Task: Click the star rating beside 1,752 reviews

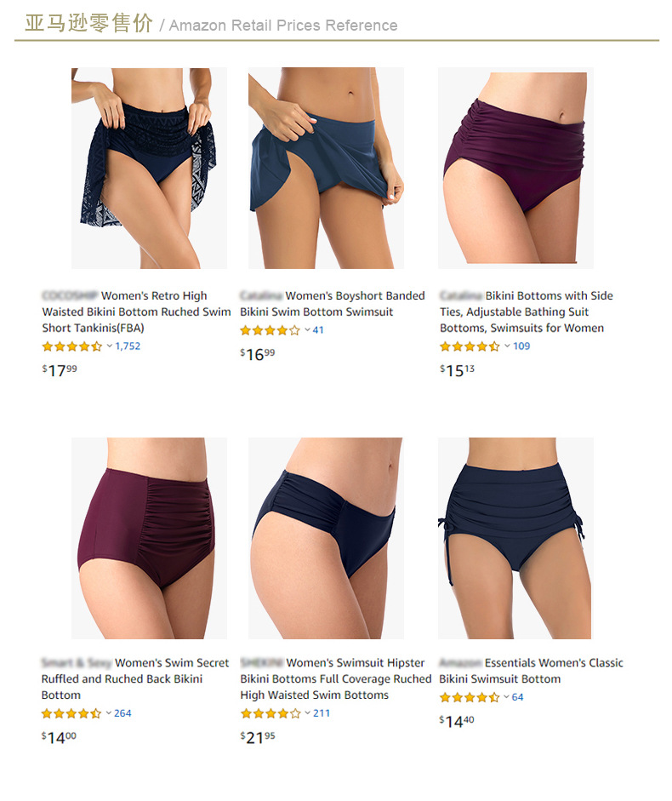Action: pyautogui.click(x=72, y=346)
